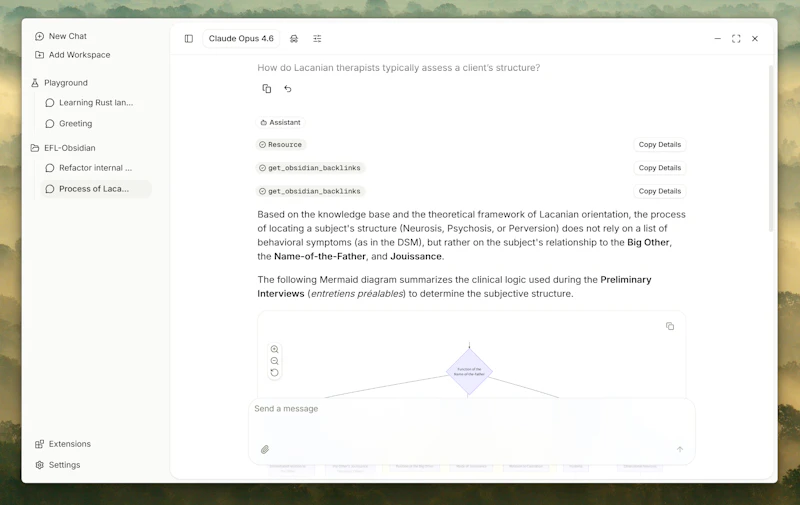The width and height of the screenshot is (800, 505).
Task: Maximize the app window
Action: click(736, 39)
